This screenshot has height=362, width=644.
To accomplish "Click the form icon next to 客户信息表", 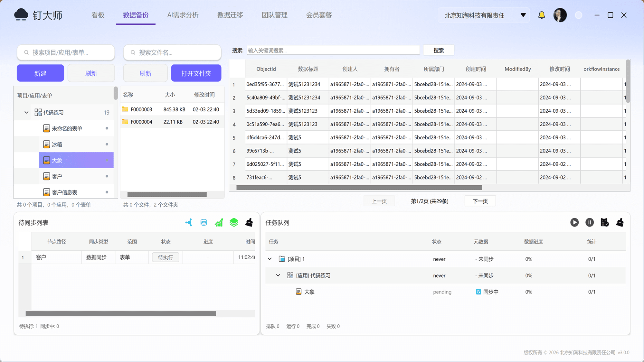I will [x=46, y=192].
